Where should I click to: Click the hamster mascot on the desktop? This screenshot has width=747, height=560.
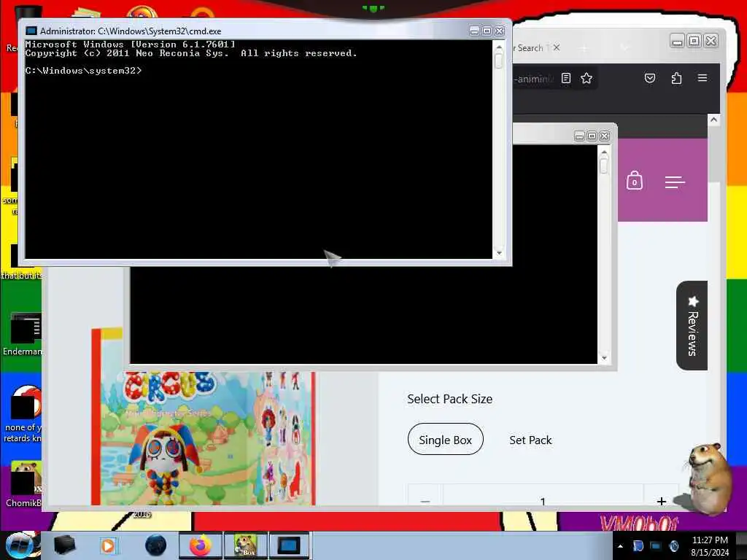pos(707,478)
